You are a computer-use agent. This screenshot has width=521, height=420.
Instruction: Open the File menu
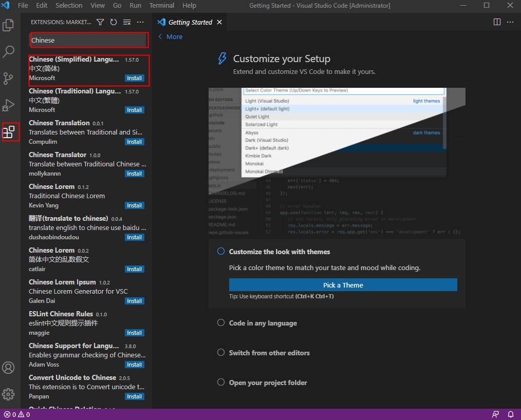pos(23,6)
